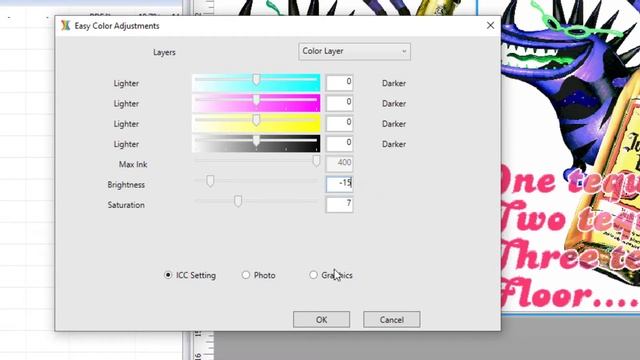This screenshot has height=360, width=640.
Task: Select the ICC Setting radio button
Action: tap(168, 275)
